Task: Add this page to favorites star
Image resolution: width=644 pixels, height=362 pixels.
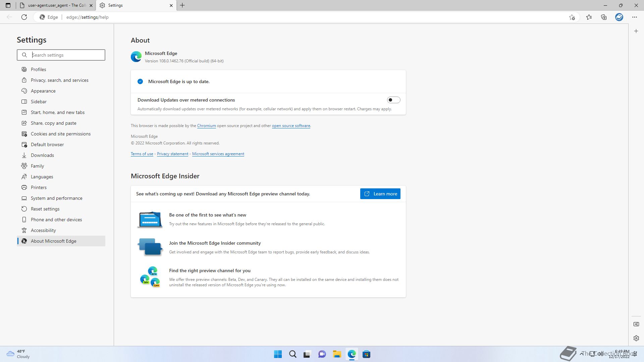Action: point(572,17)
